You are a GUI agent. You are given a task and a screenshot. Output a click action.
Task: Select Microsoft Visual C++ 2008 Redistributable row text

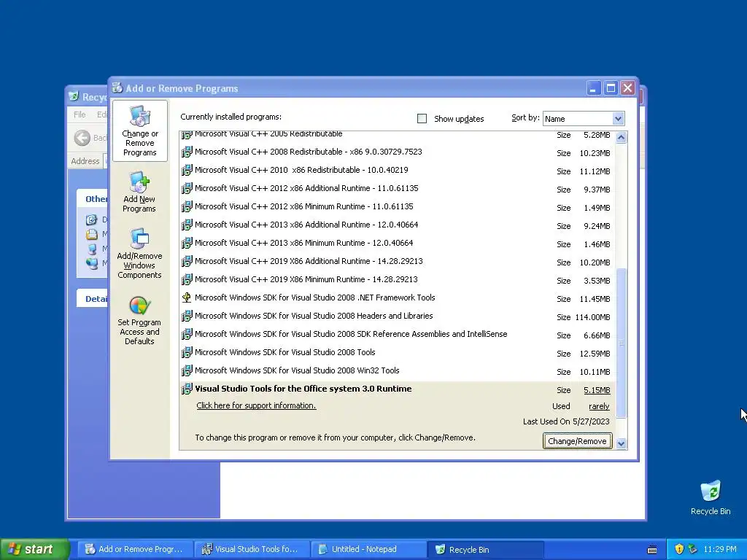309,152
